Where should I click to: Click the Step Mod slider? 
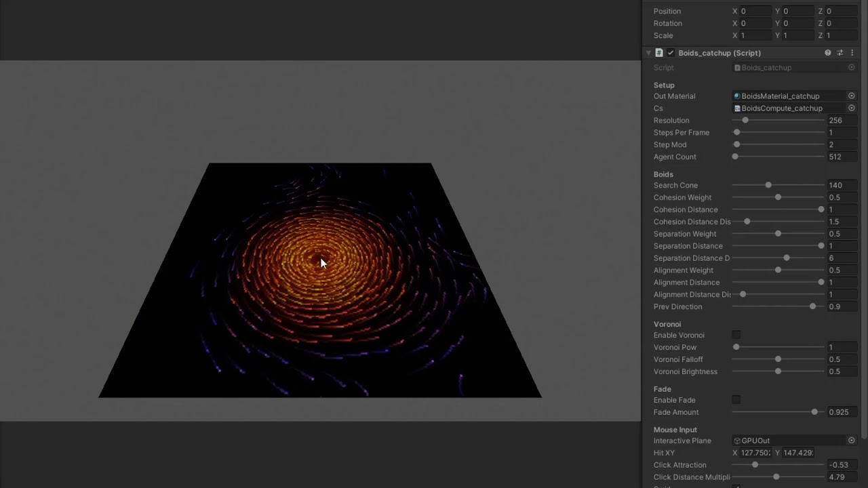[778, 145]
